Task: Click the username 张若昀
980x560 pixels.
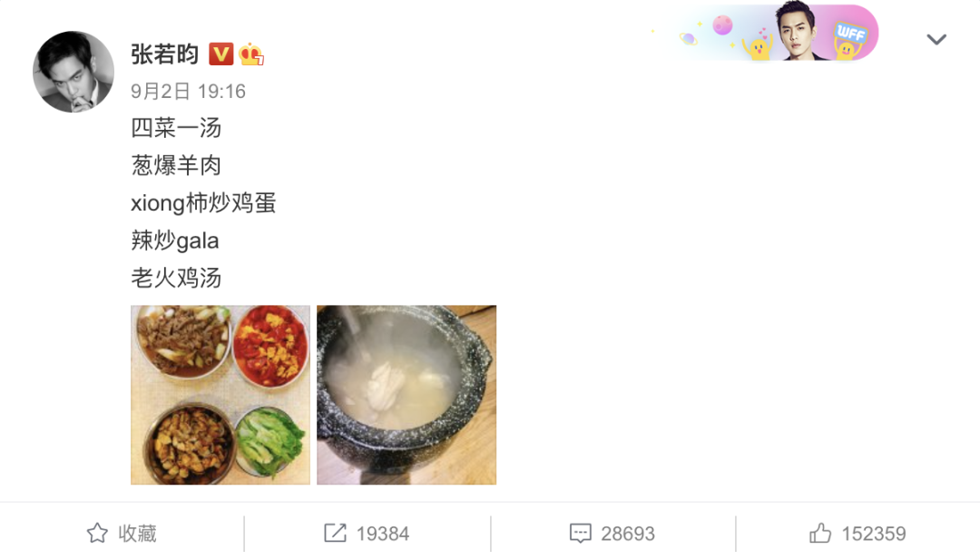Action: pos(165,54)
